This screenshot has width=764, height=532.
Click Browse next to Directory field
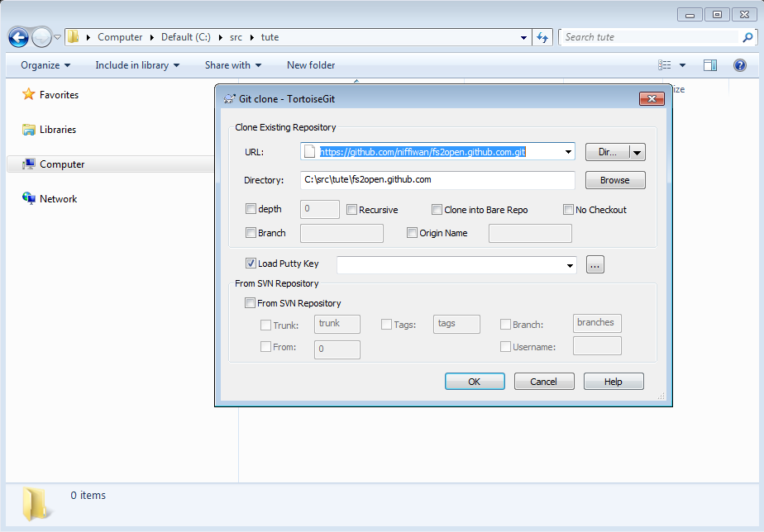[x=614, y=180]
